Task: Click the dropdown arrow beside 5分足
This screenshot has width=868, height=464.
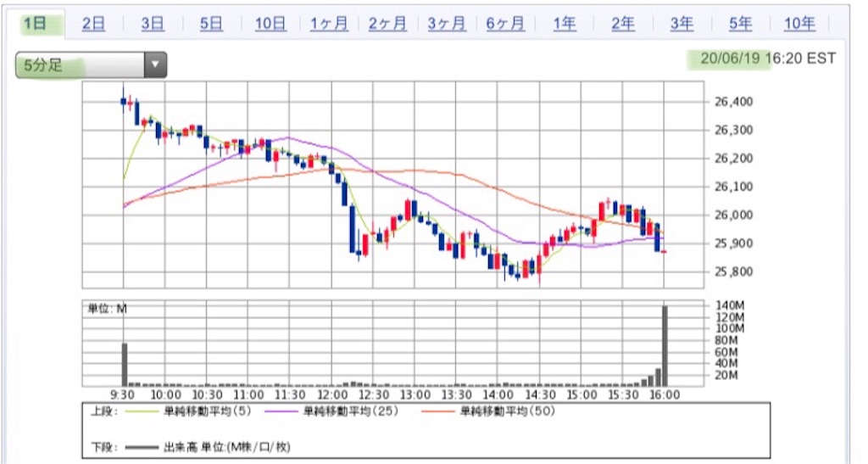Action: 156,64
